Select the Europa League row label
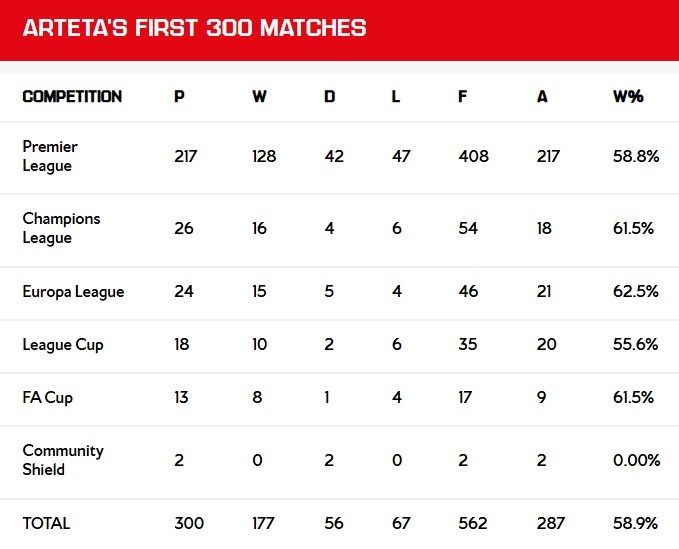This screenshot has height=549, width=679. click(73, 292)
